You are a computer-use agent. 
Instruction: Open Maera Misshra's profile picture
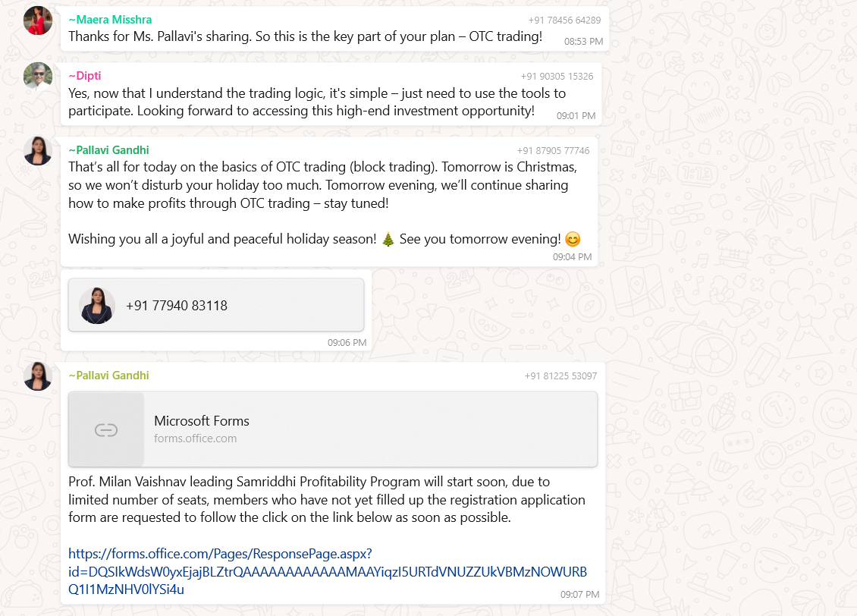click(38, 20)
